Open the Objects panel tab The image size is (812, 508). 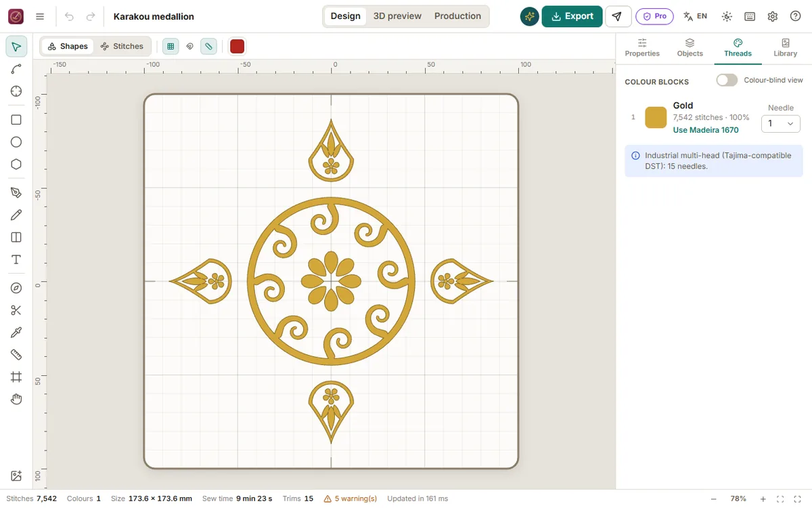point(690,47)
